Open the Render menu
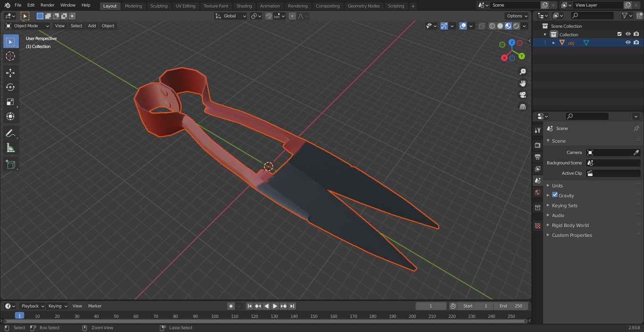This screenshot has height=332, width=644. [x=47, y=5]
